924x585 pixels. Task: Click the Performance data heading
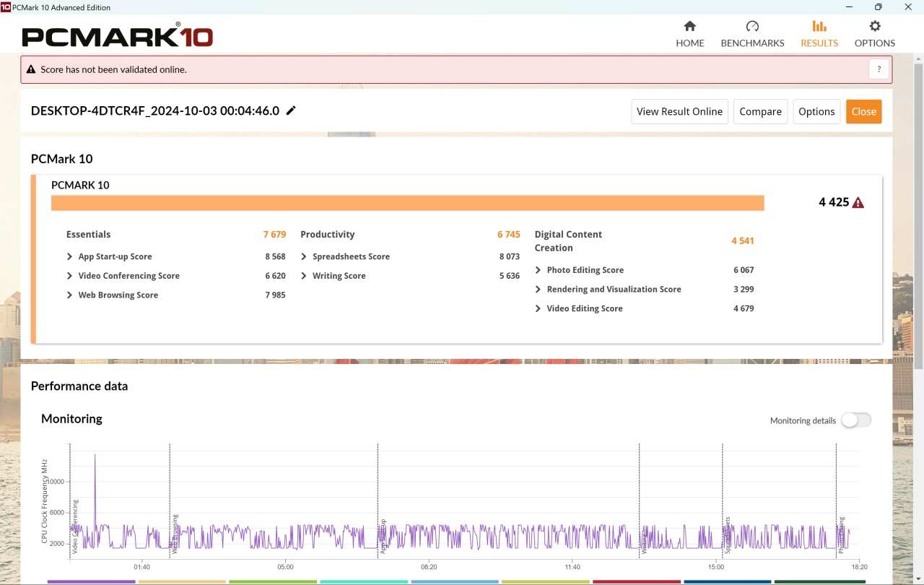pos(79,386)
